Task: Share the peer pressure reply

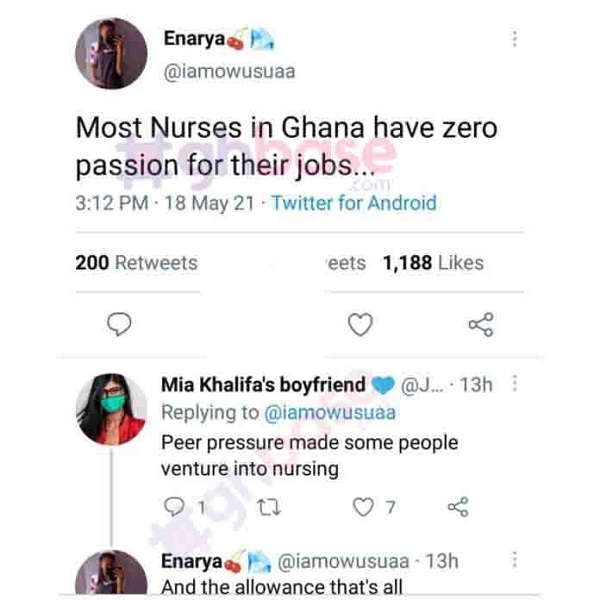Action: (458, 508)
